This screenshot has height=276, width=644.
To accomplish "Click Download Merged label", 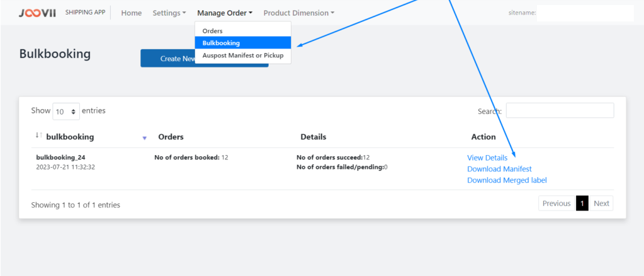I will click(507, 180).
